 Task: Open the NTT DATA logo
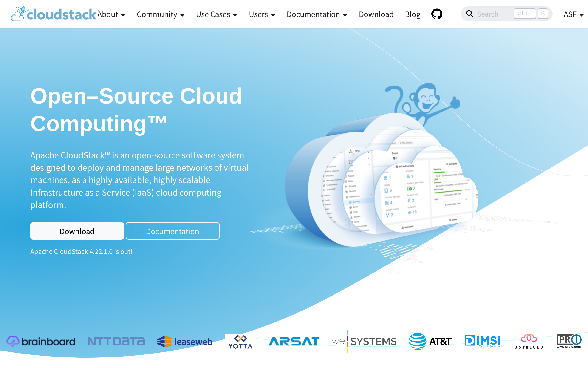click(x=116, y=341)
